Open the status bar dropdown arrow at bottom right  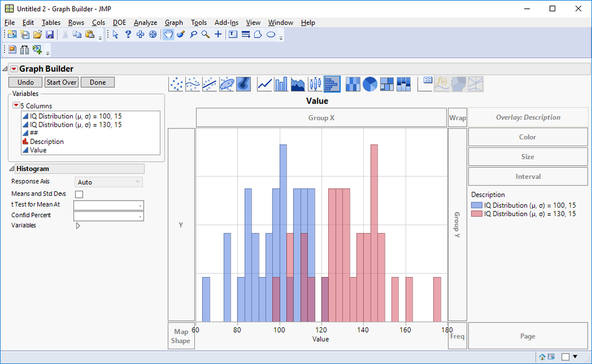[575, 356]
